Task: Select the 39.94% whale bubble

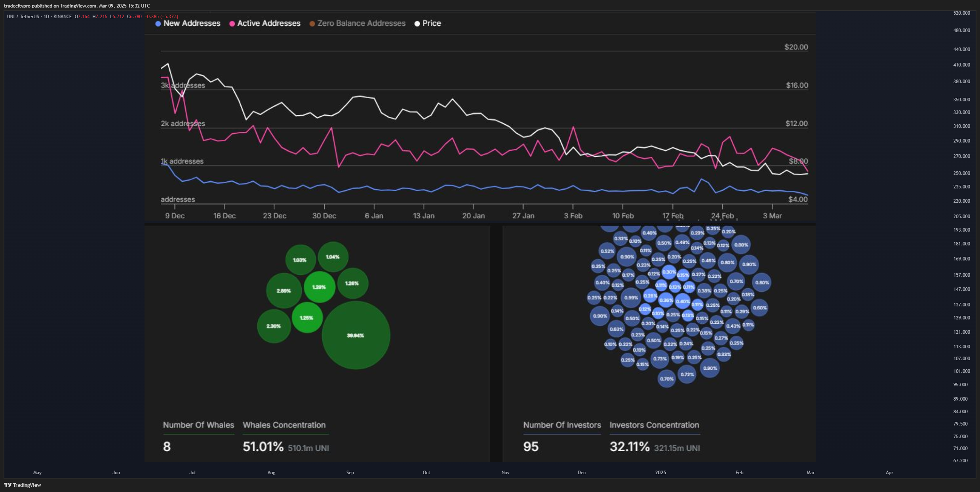Action: coord(356,335)
